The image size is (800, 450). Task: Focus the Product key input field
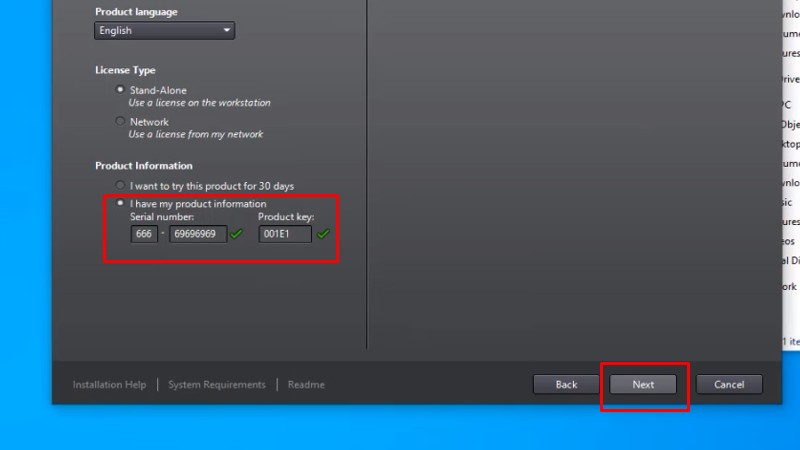pyautogui.click(x=284, y=234)
